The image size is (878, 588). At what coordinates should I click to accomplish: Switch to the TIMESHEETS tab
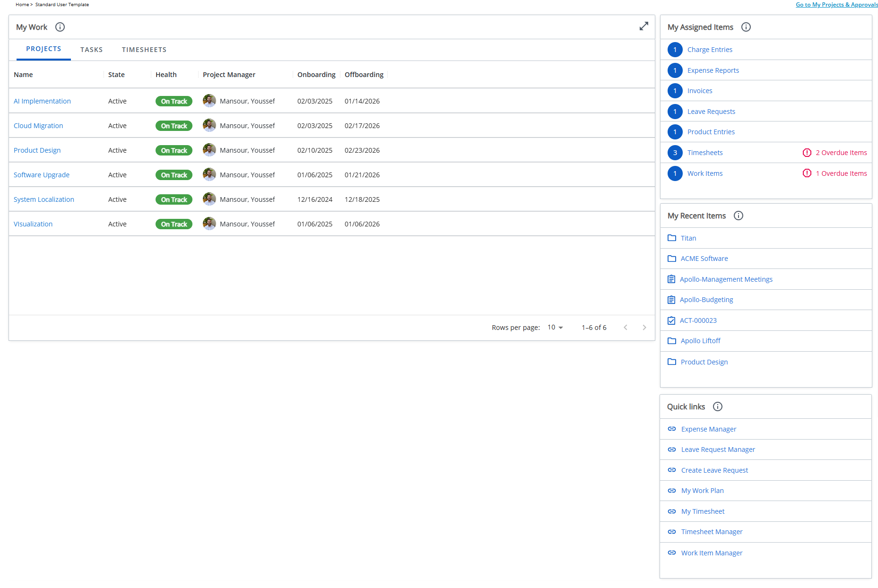144,49
